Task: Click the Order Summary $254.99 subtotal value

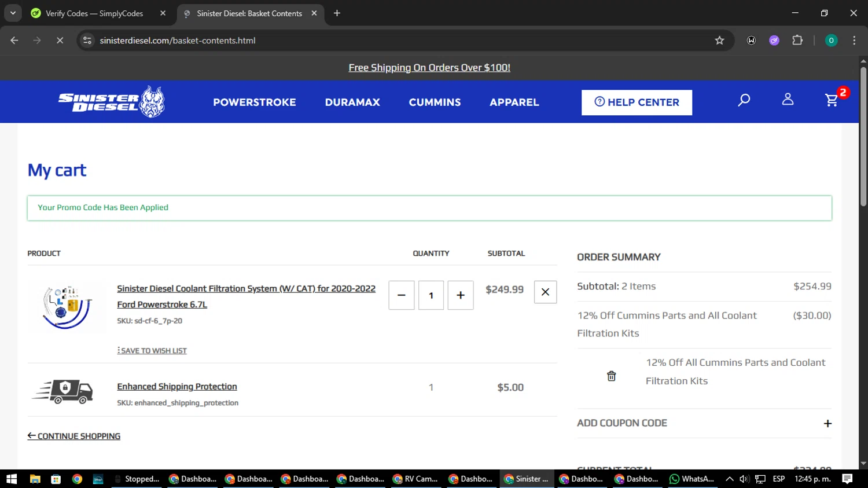Action: 812,286
